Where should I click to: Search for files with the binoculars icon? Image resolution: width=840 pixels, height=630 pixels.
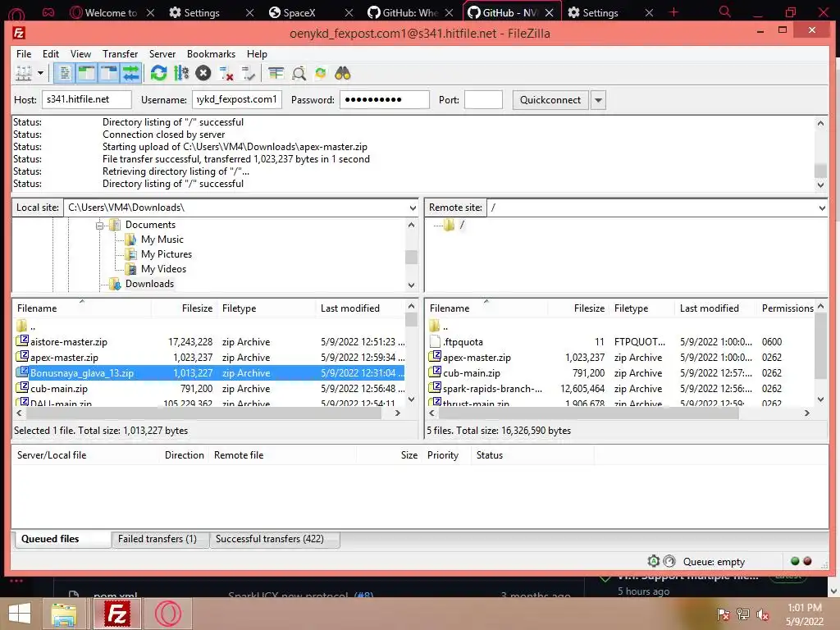click(343, 73)
